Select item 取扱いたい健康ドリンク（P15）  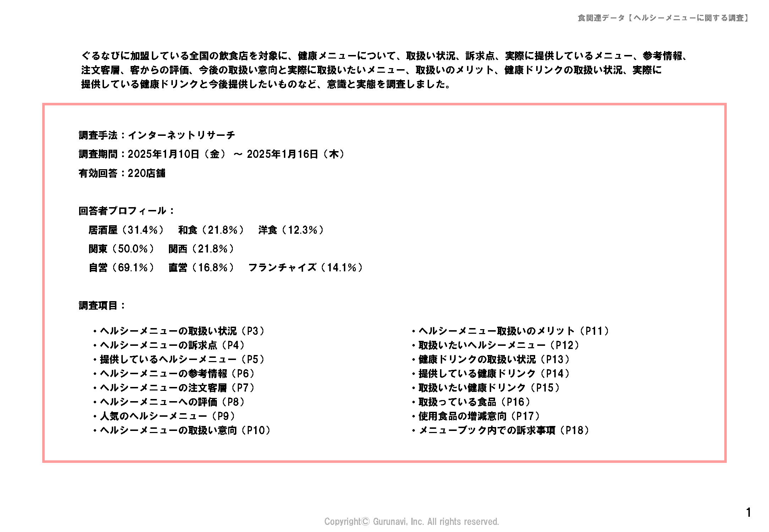486,388
